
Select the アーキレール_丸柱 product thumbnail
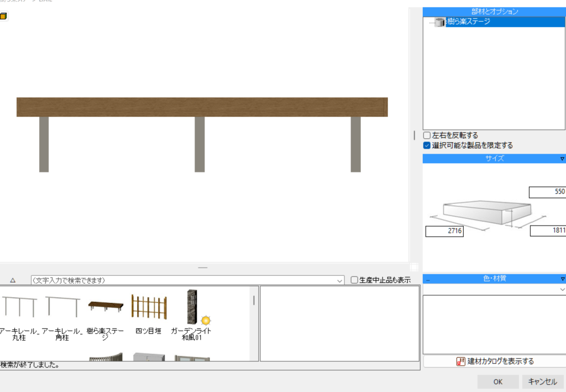pyautogui.click(x=19, y=307)
